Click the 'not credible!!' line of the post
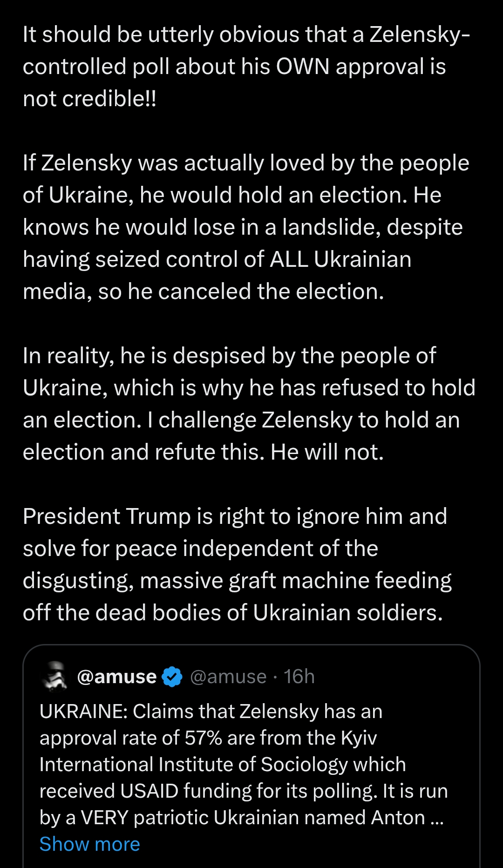503x868 pixels. (x=90, y=99)
